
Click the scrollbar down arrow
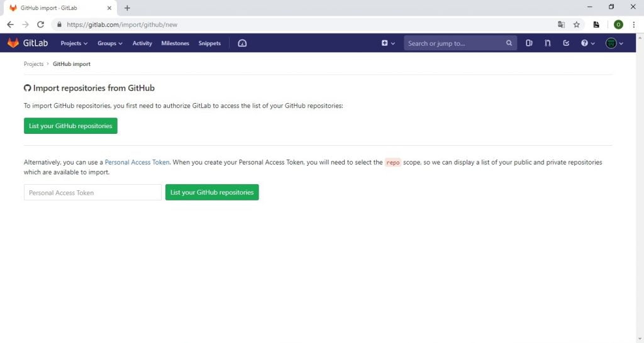tap(640, 339)
